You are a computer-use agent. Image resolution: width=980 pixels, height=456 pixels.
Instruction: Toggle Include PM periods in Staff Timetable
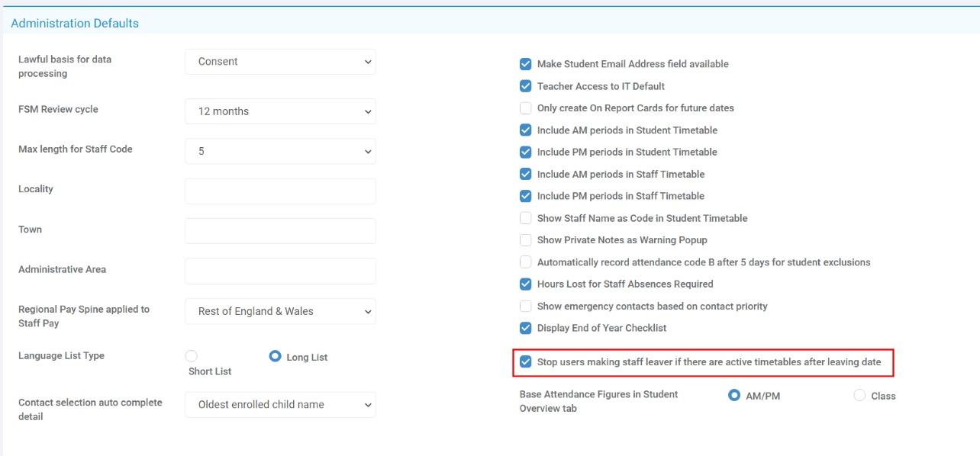pos(525,196)
